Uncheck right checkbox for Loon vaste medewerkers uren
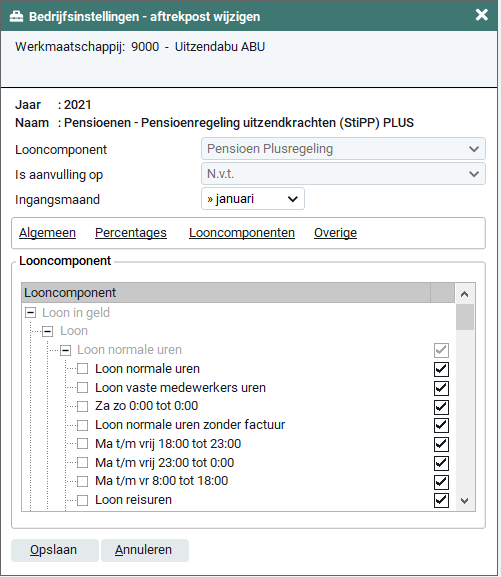Screen dimensions: 501x577 tap(441, 388)
